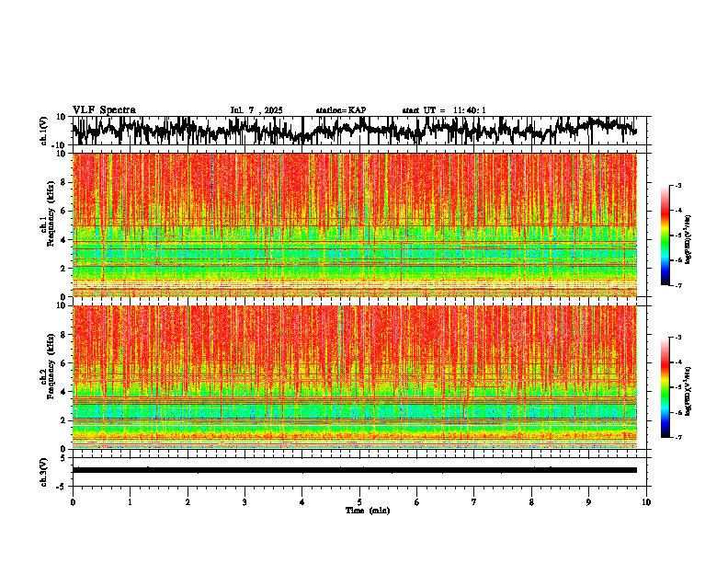728x563 pixels.
Task: Click time axis tick label "3"
Action: tap(245, 502)
